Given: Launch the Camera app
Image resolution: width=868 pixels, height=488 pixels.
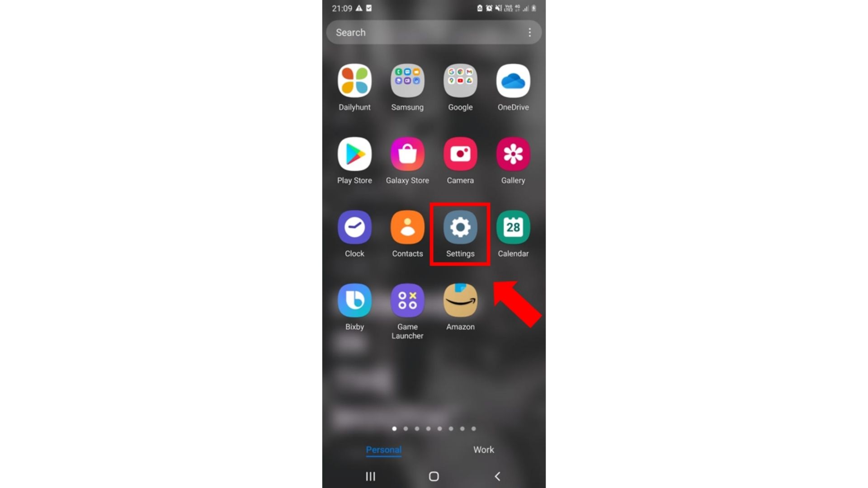Looking at the screenshot, I should click(x=460, y=154).
